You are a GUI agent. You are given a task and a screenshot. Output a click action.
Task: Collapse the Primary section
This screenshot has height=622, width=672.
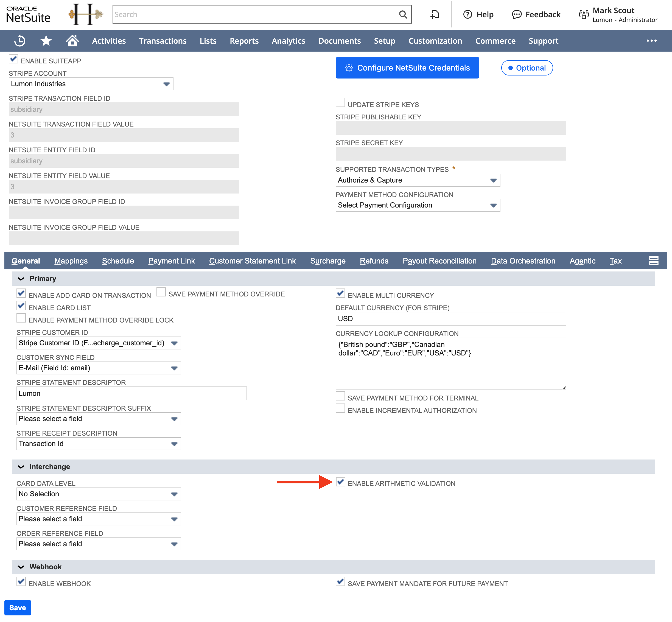(21, 279)
